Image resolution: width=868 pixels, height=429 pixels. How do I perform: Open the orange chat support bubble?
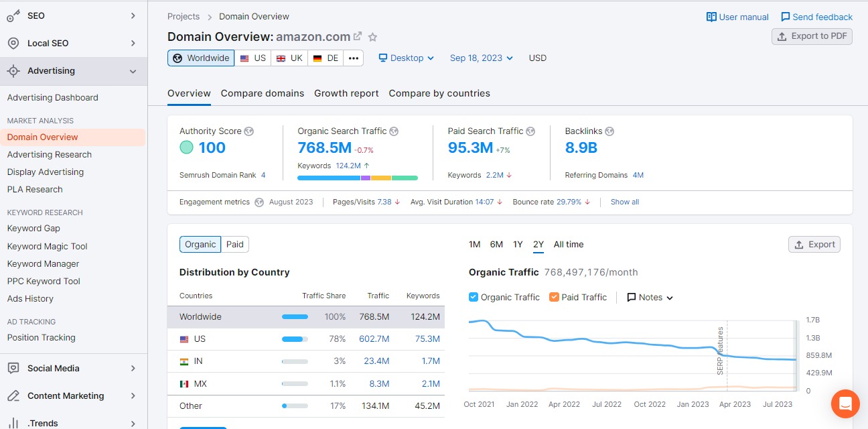click(x=845, y=404)
